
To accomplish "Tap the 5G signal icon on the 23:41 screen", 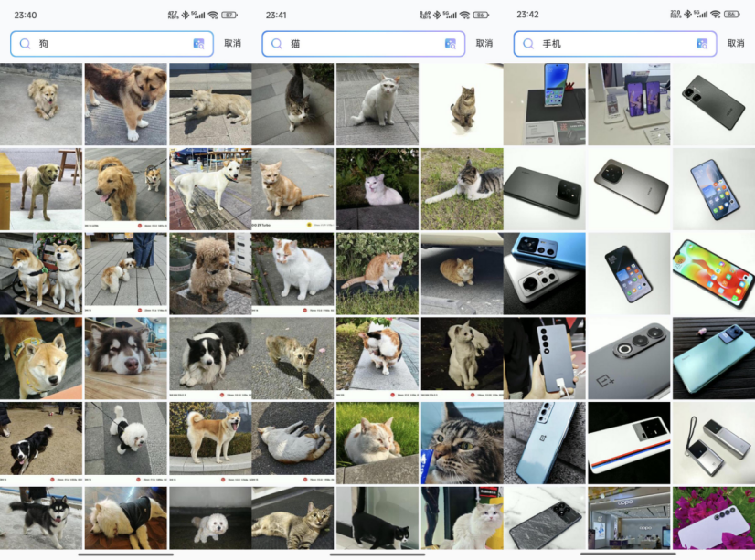I will [450, 15].
